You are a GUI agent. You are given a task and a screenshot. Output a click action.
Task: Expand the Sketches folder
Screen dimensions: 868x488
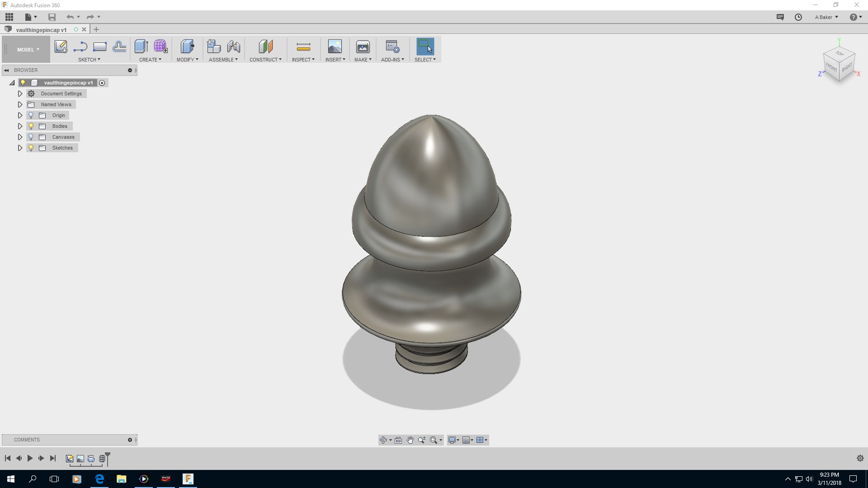click(20, 148)
